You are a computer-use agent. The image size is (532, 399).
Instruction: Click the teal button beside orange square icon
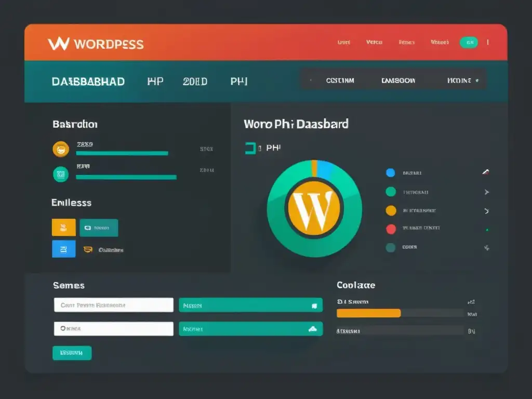click(x=98, y=228)
